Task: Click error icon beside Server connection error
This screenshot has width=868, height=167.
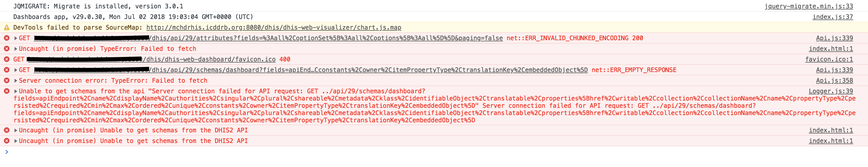Action: click(x=6, y=81)
